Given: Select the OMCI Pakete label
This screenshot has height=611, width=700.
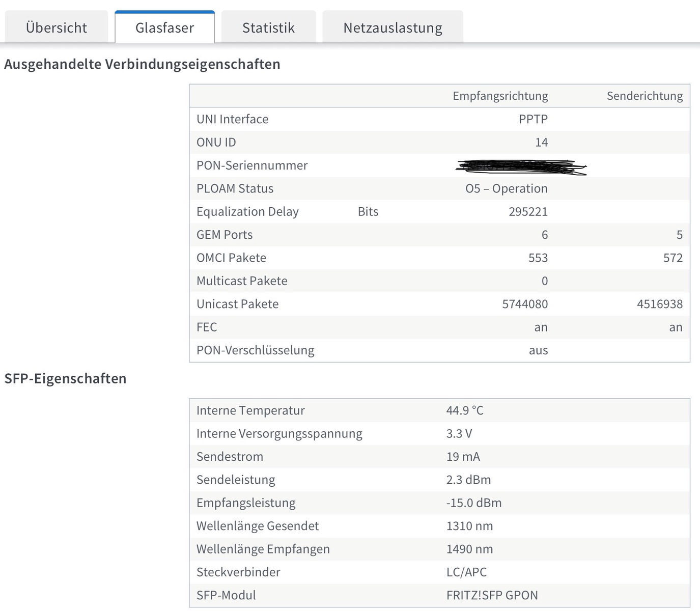Looking at the screenshot, I should [x=231, y=258].
